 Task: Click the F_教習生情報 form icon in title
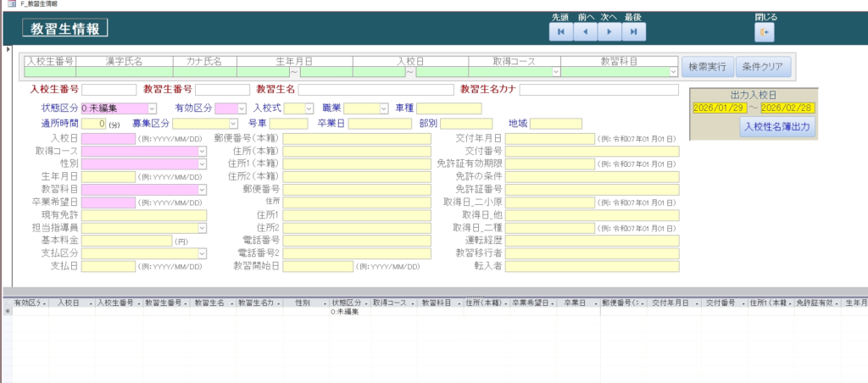12,4
